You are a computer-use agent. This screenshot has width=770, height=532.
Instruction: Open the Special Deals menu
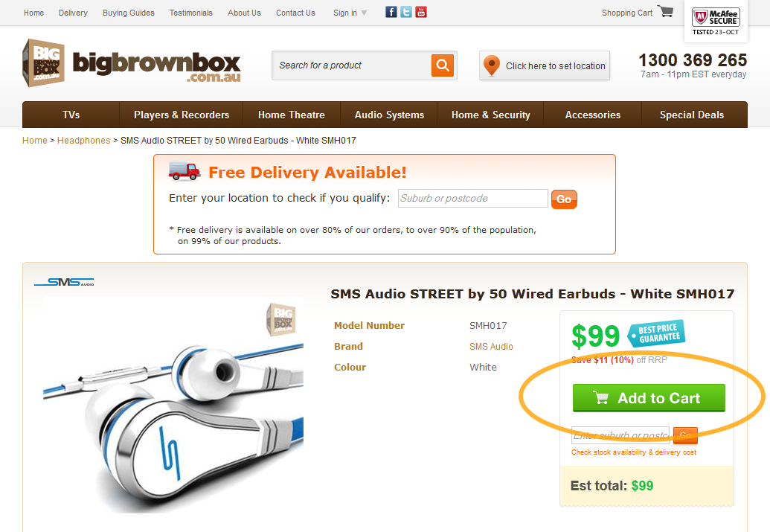point(691,115)
